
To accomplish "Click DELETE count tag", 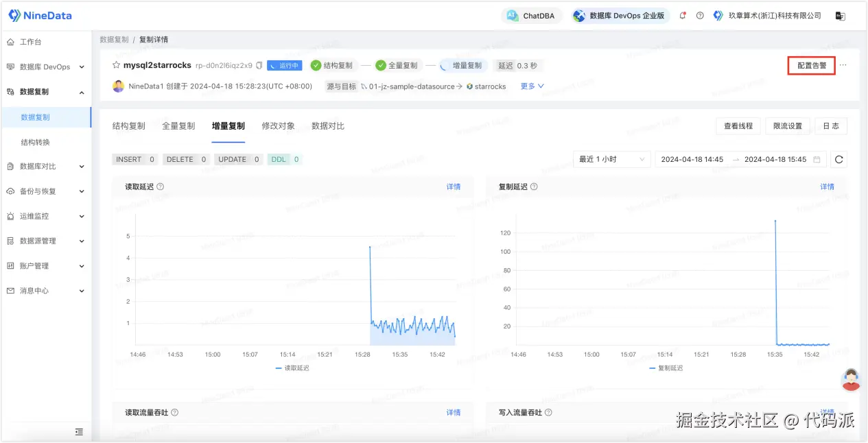I will point(186,159).
